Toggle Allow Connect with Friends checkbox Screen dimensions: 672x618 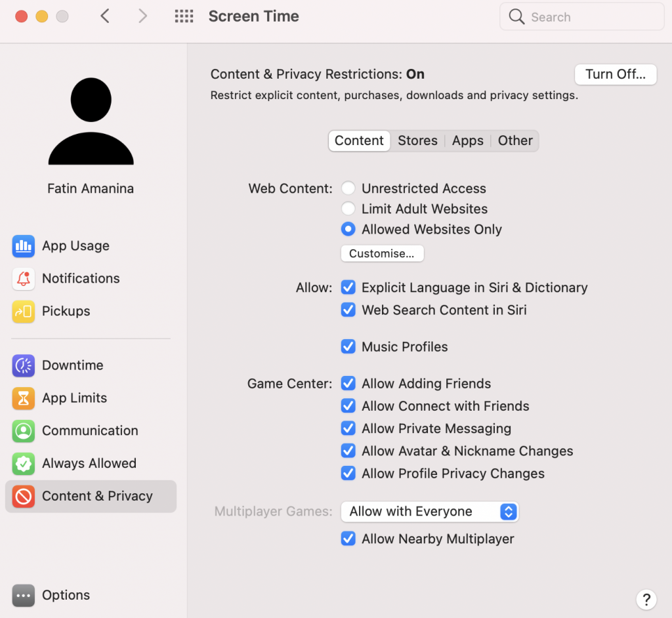348,405
